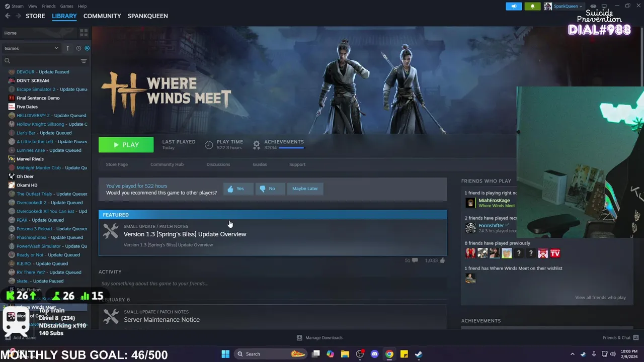Open Manage Downloads
Image resolution: width=644 pixels, height=362 pixels.
tap(319, 338)
